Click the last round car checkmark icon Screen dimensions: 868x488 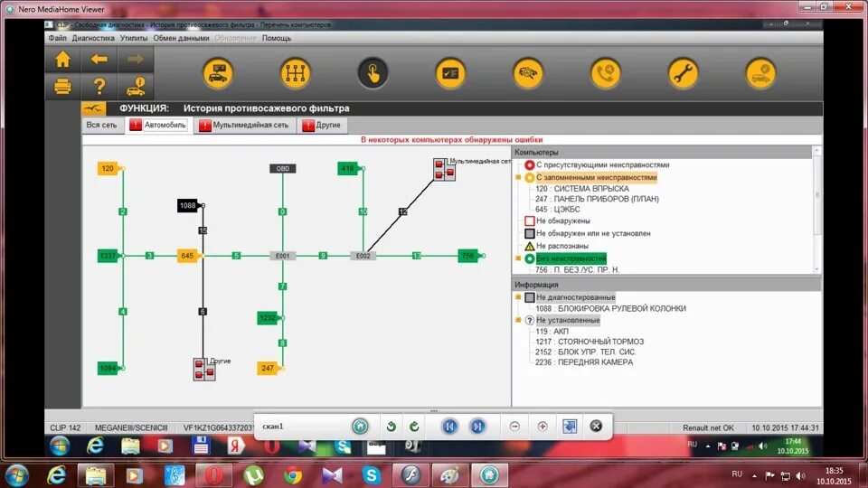[760, 73]
